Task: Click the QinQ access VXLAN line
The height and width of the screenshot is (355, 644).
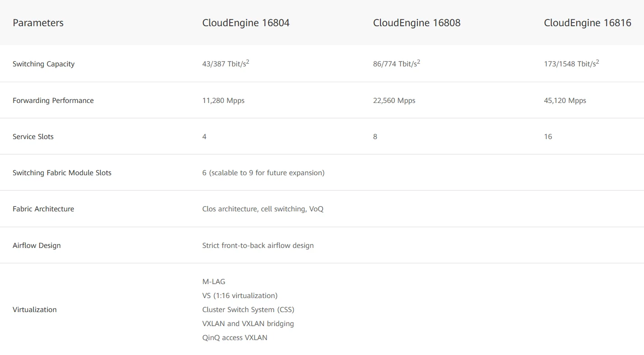Action: point(235,337)
